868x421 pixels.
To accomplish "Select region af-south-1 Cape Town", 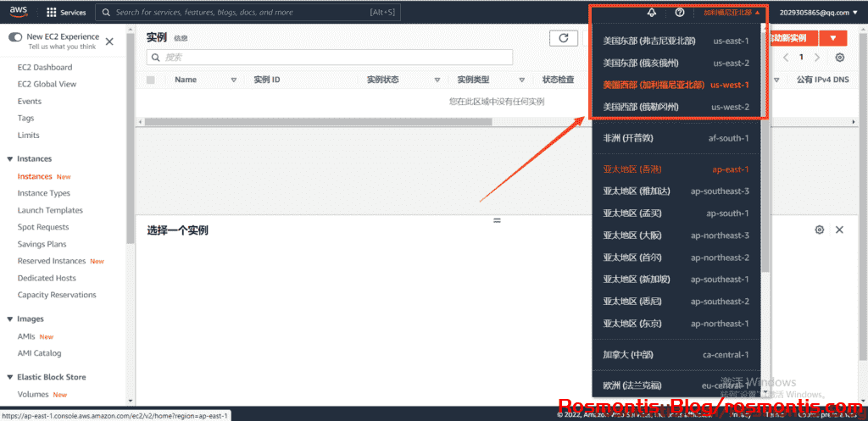I will coord(676,138).
